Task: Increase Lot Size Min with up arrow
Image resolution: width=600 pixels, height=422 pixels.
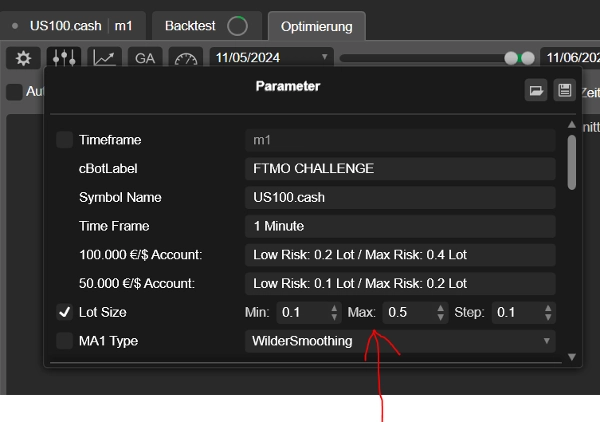Action: (x=334, y=307)
